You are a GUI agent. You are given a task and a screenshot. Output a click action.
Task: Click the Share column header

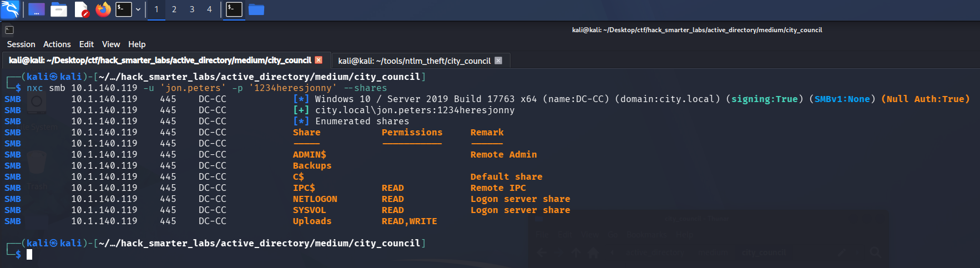[x=307, y=133]
